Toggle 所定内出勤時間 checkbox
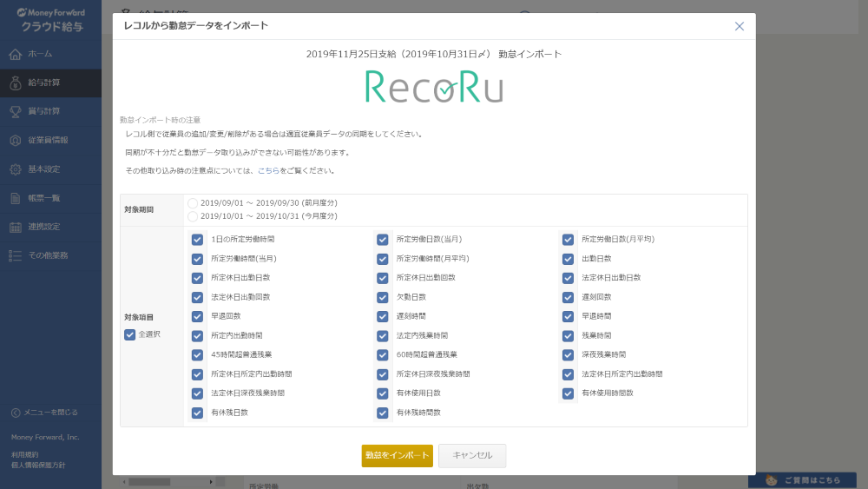The height and width of the screenshot is (489, 868). (197, 335)
